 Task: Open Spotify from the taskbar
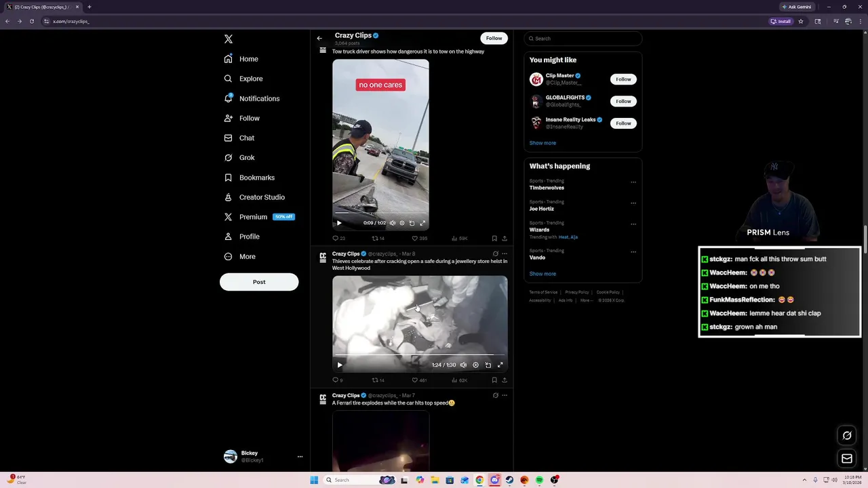tap(539, 480)
